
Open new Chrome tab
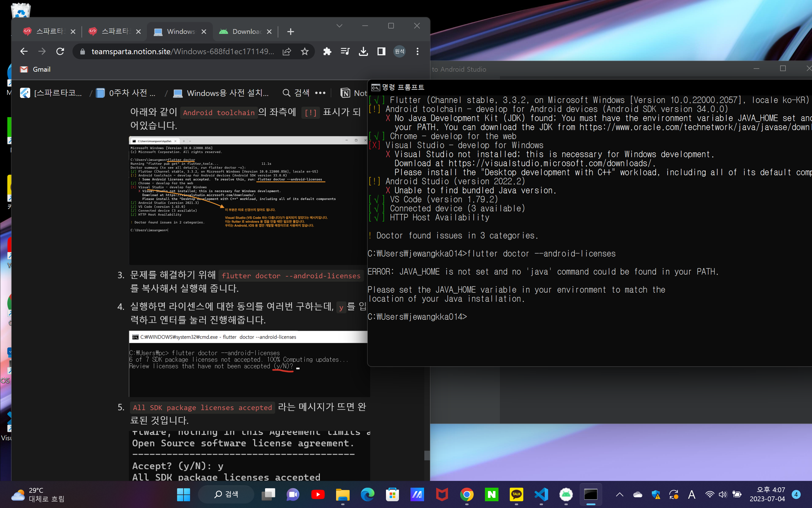(291, 32)
